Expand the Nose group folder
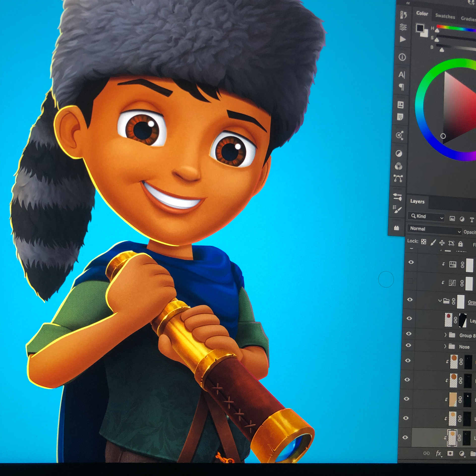The image size is (476, 476). pos(445,346)
